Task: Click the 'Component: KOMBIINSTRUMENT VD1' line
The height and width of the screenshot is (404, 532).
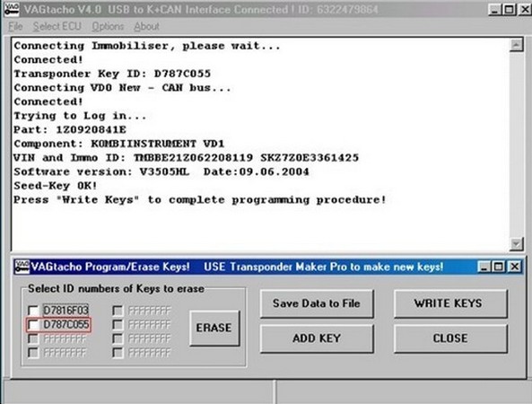Action: point(119,144)
